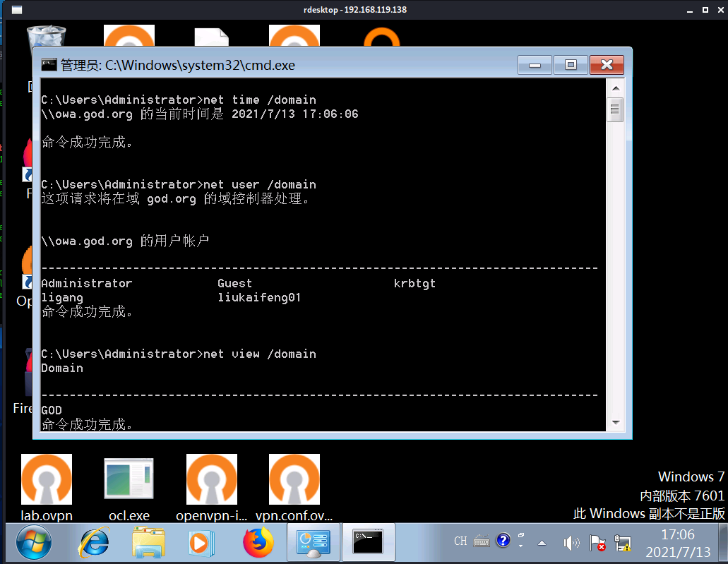Click the 'Guest' account text

pyautogui.click(x=235, y=283)
